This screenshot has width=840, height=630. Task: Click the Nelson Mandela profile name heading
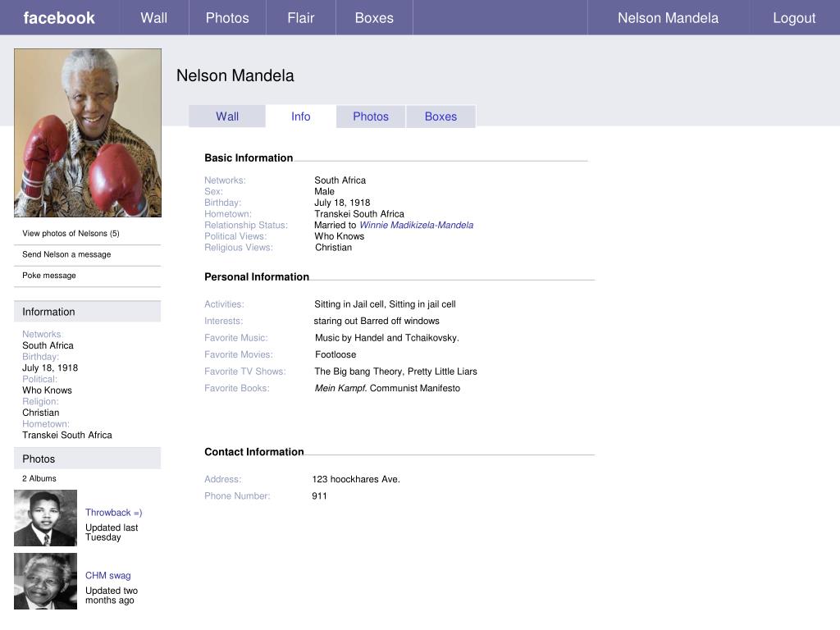tap(235, 75)
